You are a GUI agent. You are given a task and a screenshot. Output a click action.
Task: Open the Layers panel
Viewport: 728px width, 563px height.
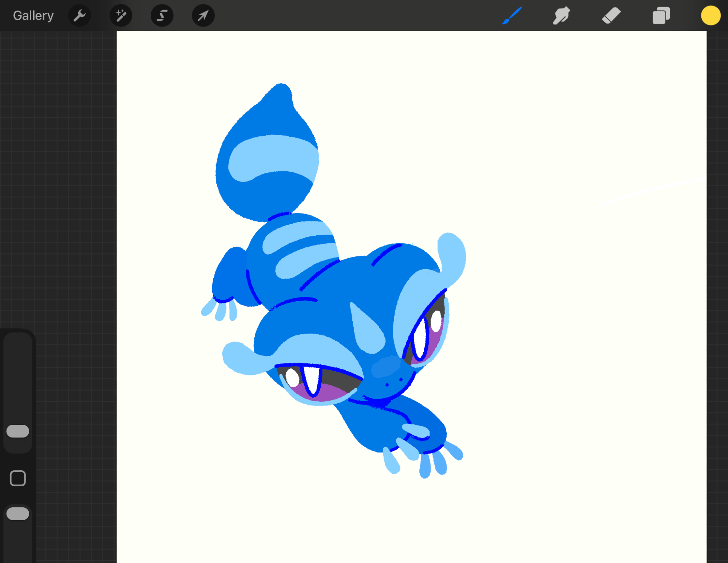coord(661,16)
